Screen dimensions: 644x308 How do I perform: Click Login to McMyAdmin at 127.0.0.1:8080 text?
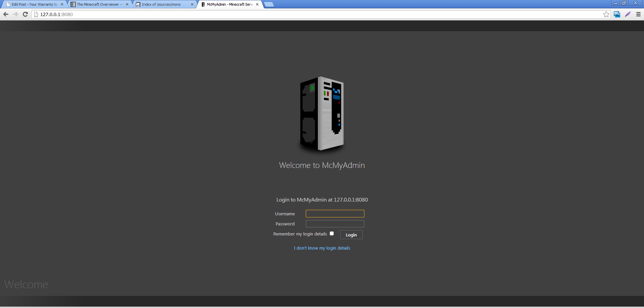pos(322,200)
